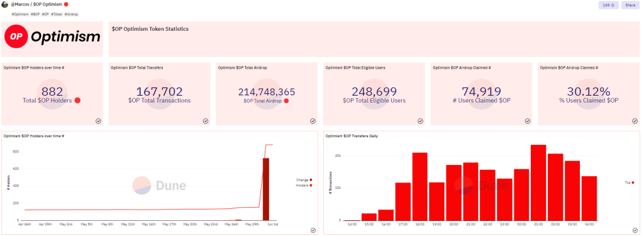
Task: Toggle the Change series in legend
Action: tap(304, 179)
